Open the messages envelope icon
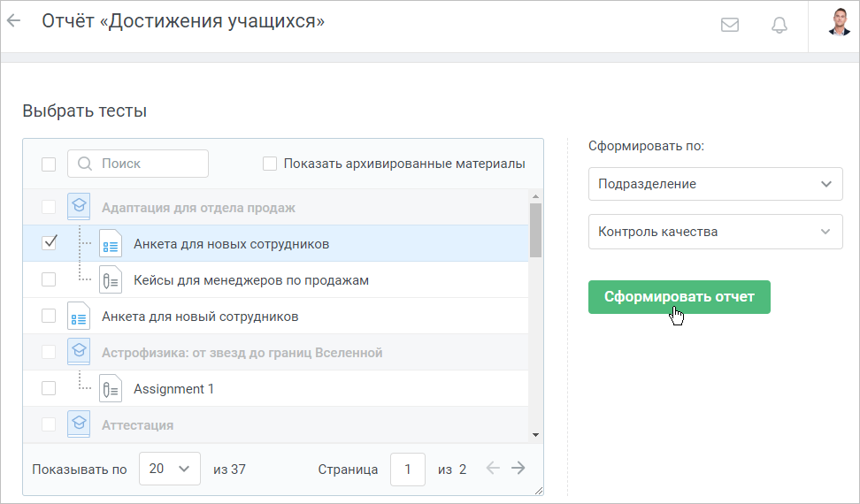 pyautogui.click(x=729, y=25)
